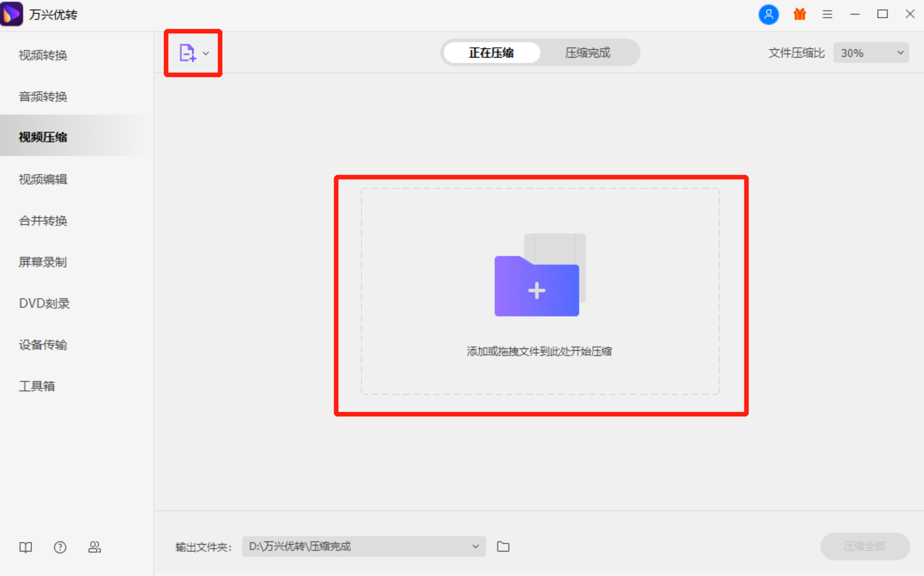The height and width of the screenshot is (576, 924).
Task: Click the contact us icon at bottom left
Action: point(94,547)
